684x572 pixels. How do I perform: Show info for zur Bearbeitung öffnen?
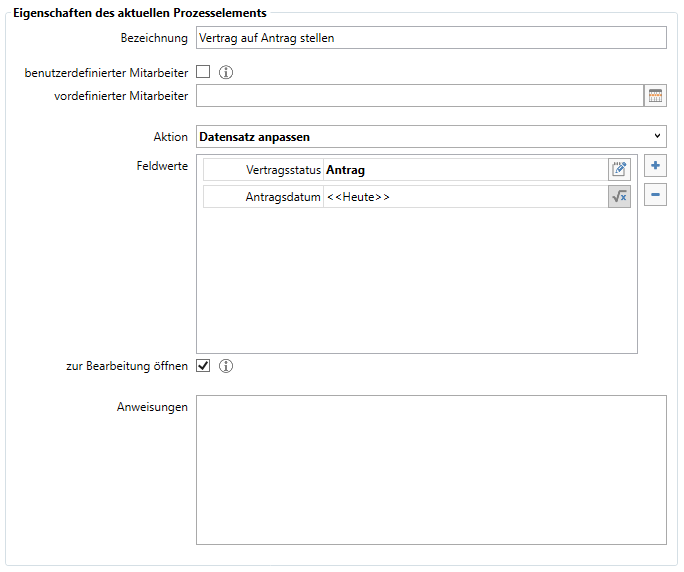[226, 366]
